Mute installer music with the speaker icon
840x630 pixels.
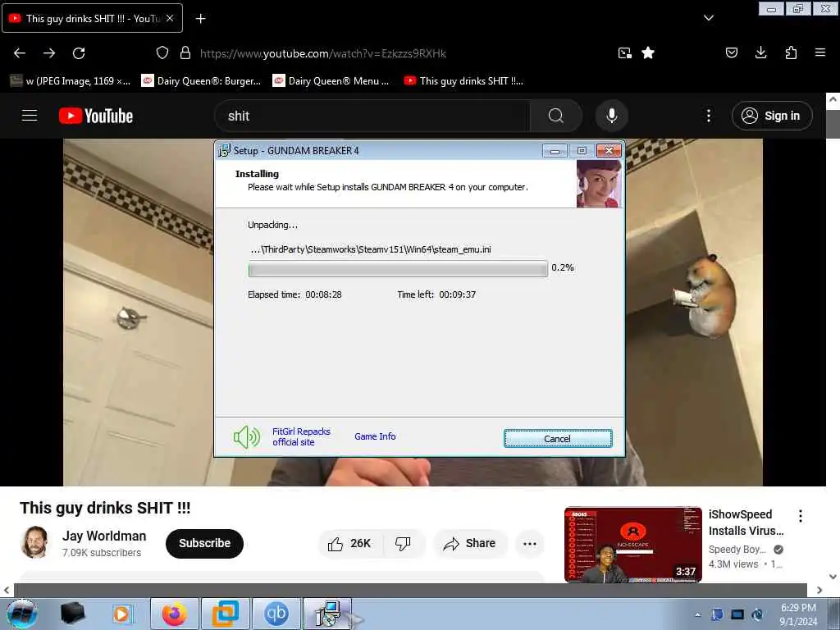[x=246, y=437]
